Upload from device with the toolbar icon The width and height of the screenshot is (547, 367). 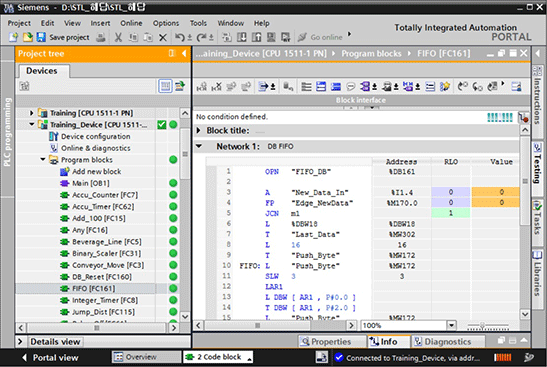[256, 37]
